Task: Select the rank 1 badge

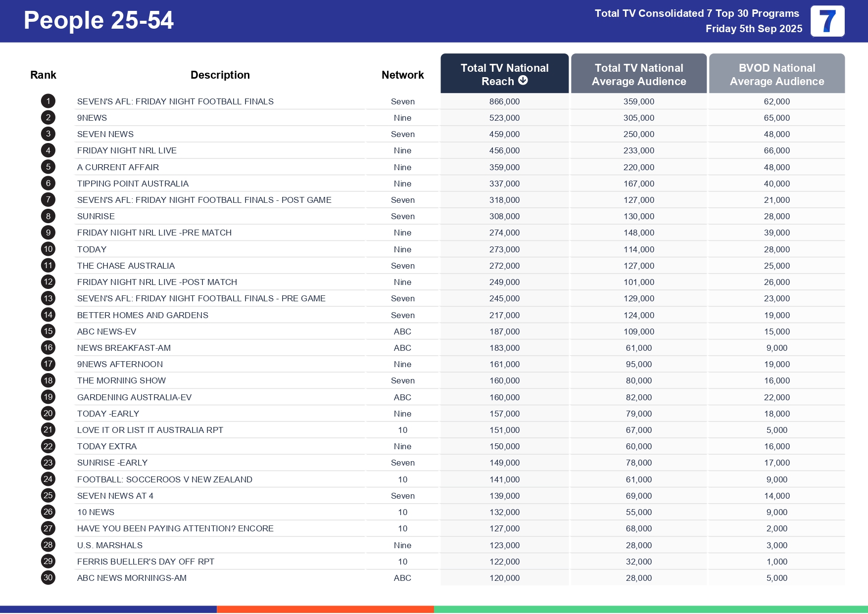Action: pyautogui.click(x=48, y=101)
